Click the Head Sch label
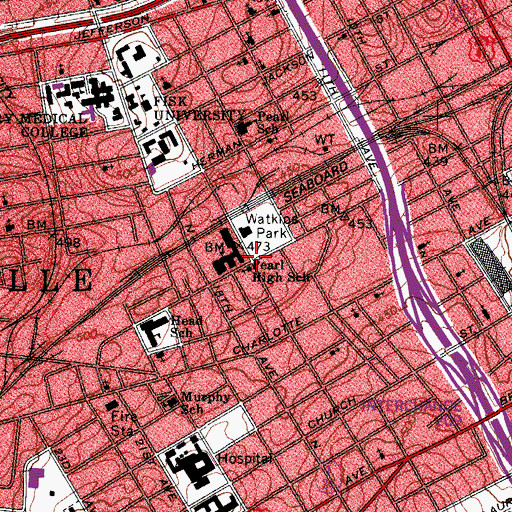Viewport: 512px width, 512px height. click(186, 326)
